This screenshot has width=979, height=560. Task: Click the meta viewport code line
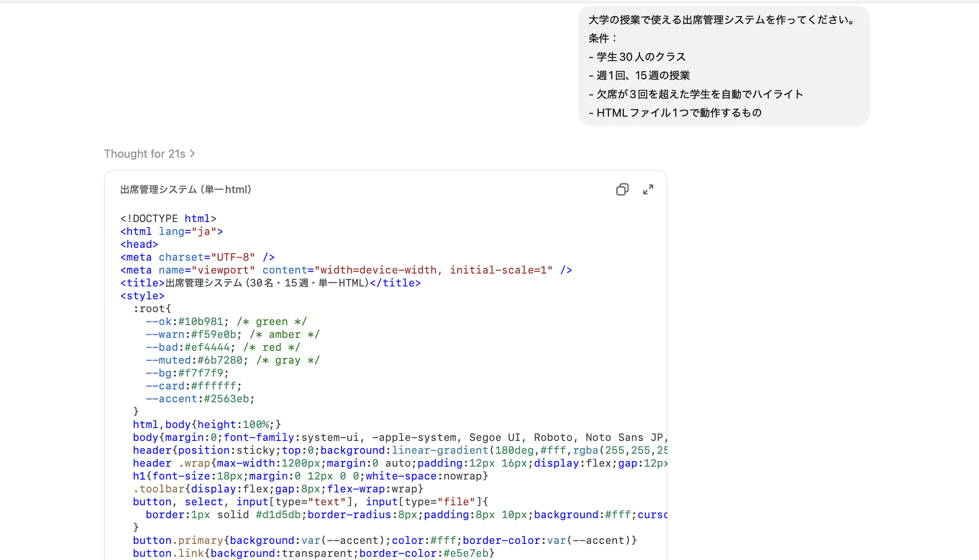(x=346, y=270)
